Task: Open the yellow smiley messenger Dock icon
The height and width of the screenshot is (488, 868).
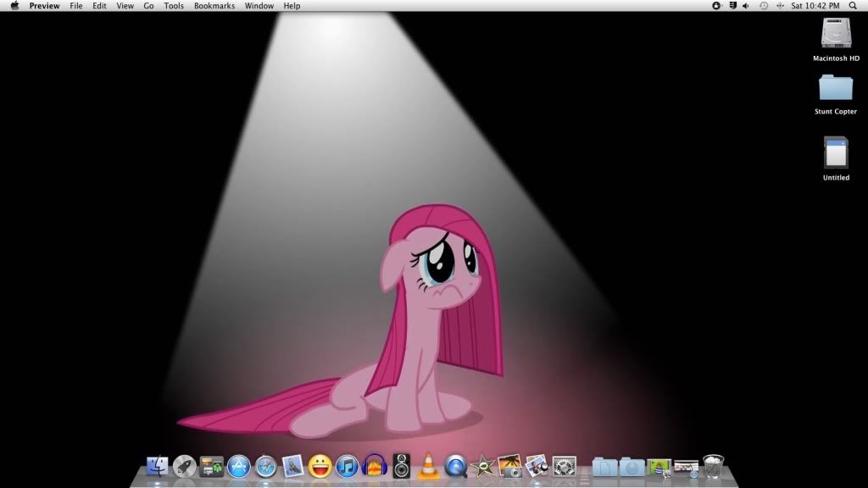Action: click(320, 467)
